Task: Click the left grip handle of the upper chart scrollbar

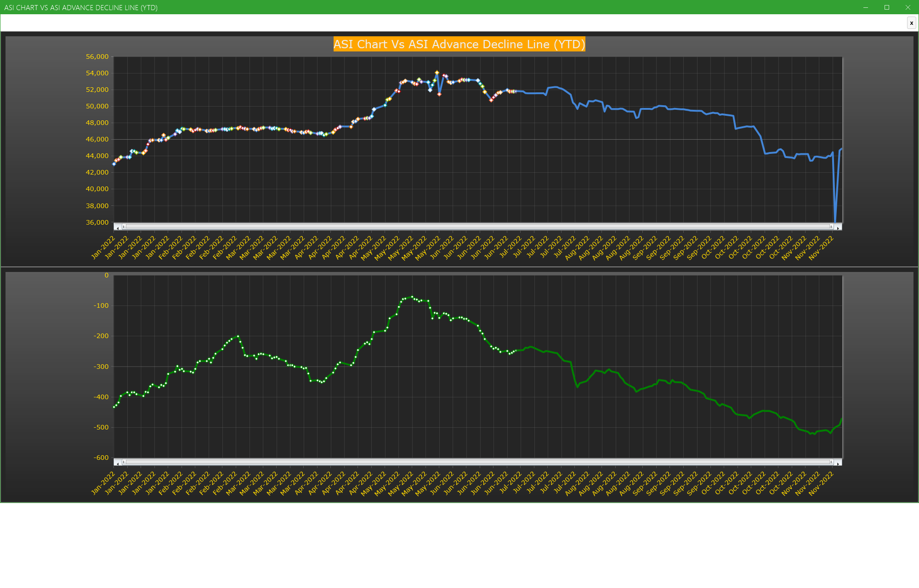Action: point(124,226)
